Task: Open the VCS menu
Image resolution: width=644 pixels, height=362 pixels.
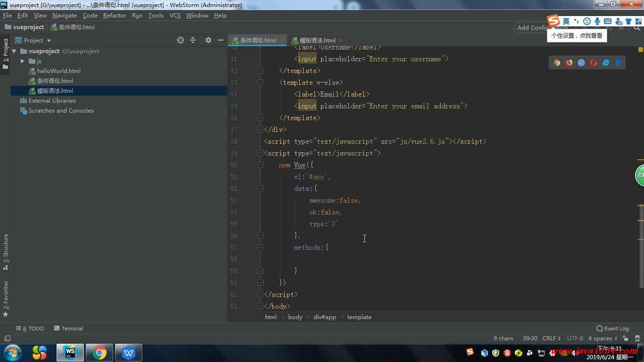Action: point(175,15)
